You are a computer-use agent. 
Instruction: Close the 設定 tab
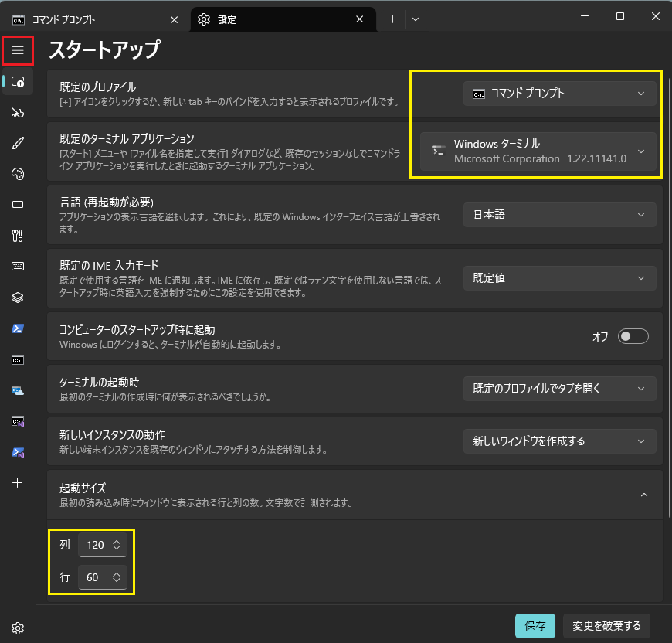[360, 19]
